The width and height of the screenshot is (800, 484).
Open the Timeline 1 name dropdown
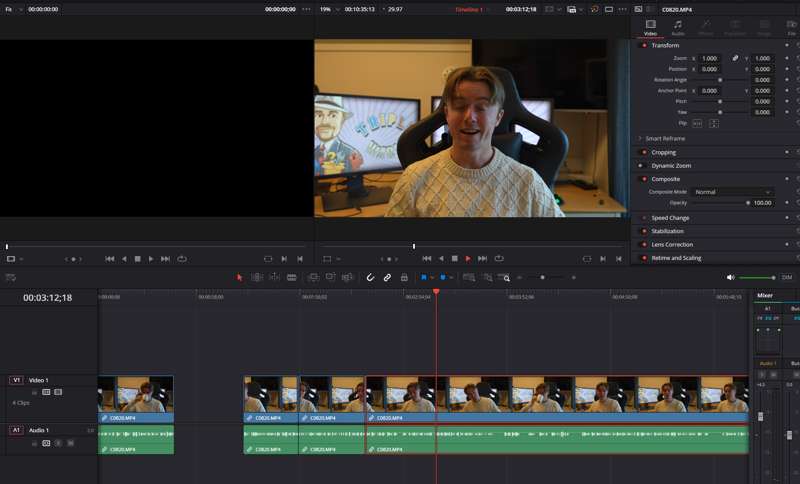(472, 9)
